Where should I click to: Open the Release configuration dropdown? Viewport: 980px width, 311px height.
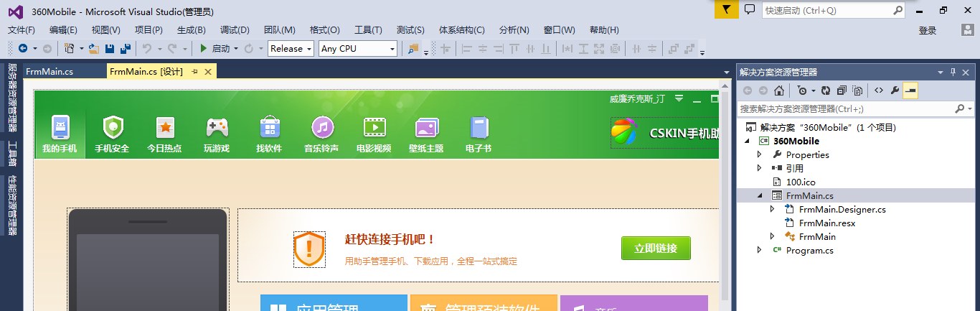coord(309,48)
